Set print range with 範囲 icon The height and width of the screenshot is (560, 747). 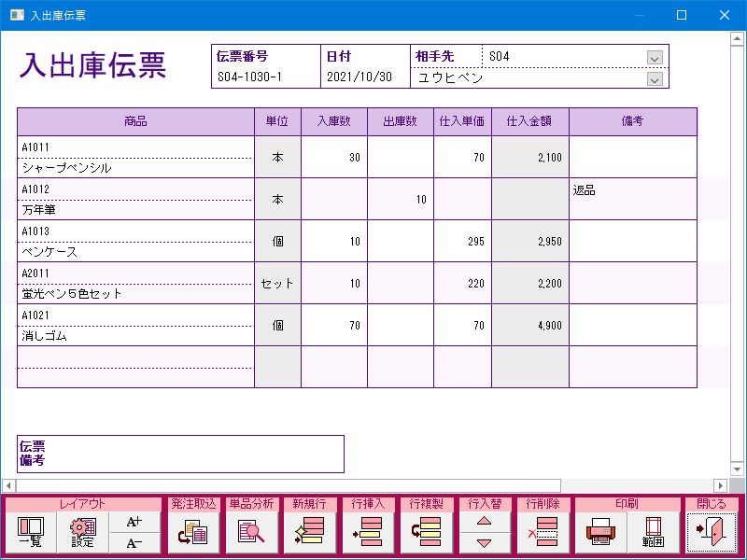point(653,532)
